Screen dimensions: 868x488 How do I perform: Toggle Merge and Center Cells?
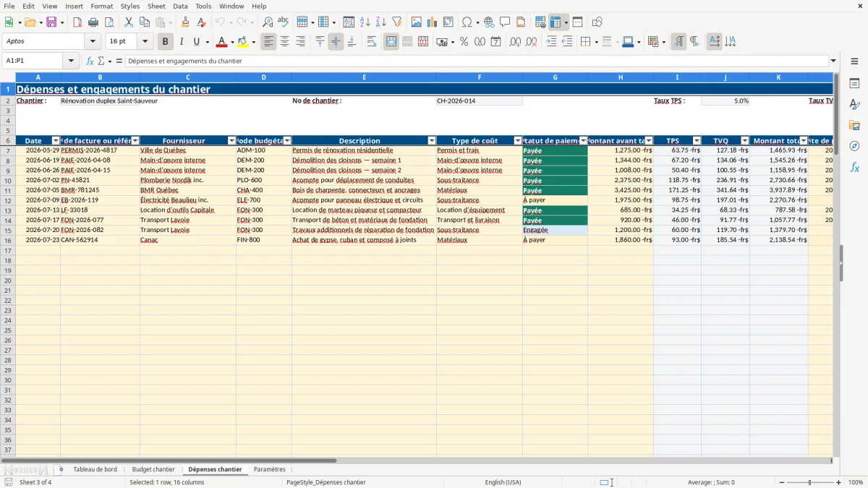[x=391, y=42]
